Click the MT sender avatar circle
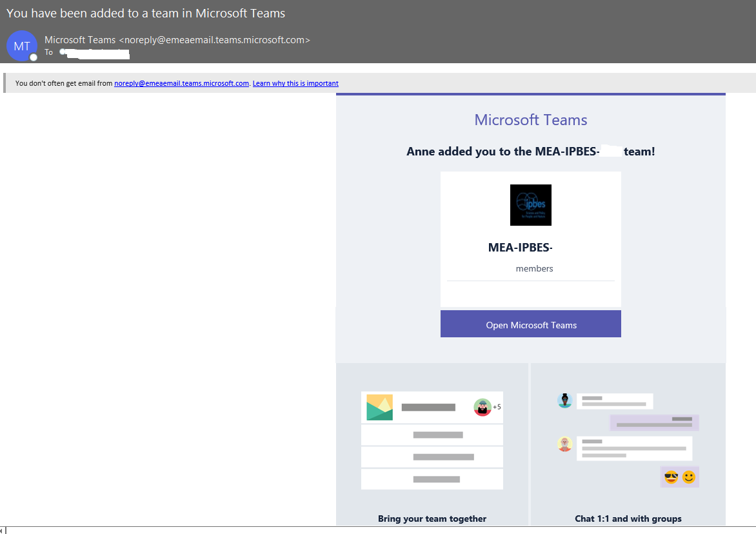The height and width of the screenshot is (534, 756). point(22,46)
